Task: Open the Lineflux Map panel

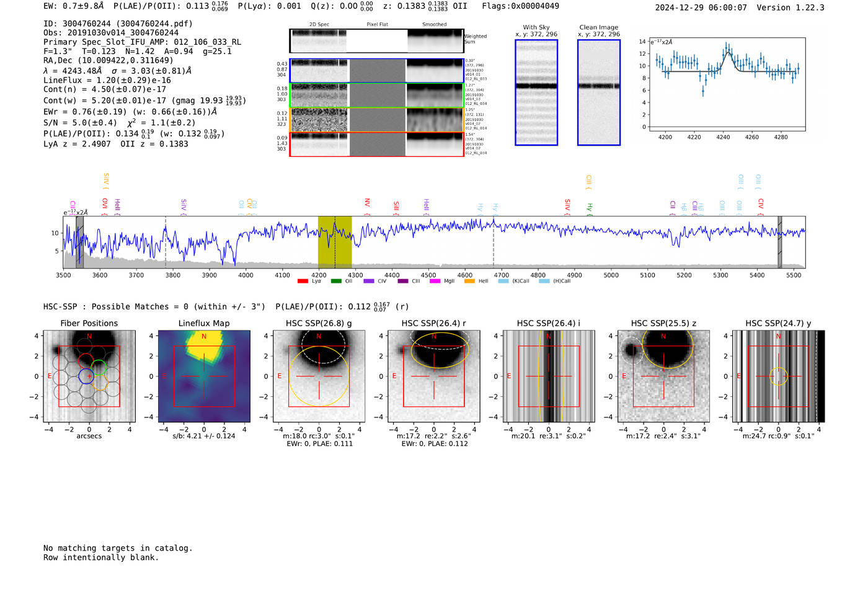Action: tap(204, 376)
